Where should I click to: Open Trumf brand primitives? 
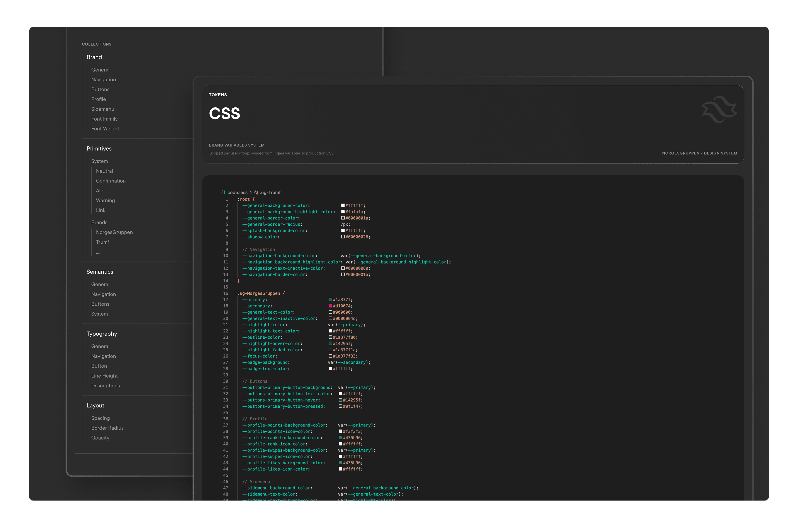tap(102, 242)
